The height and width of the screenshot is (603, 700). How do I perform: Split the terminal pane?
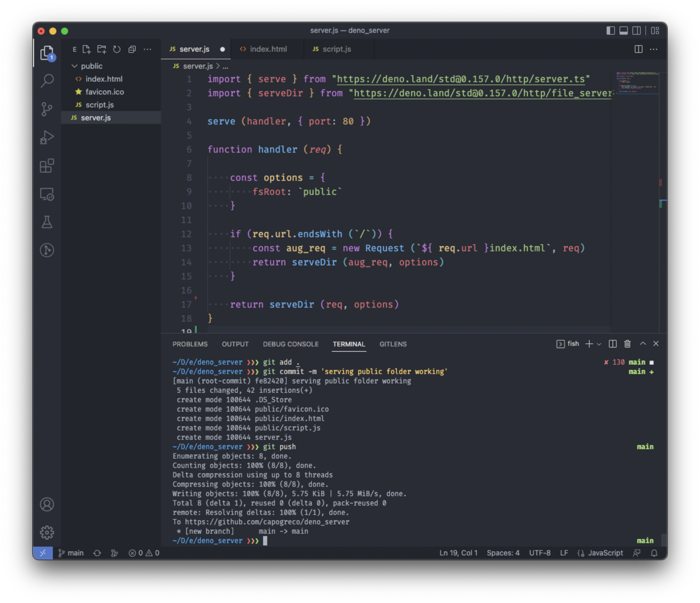tap(613, 344)
